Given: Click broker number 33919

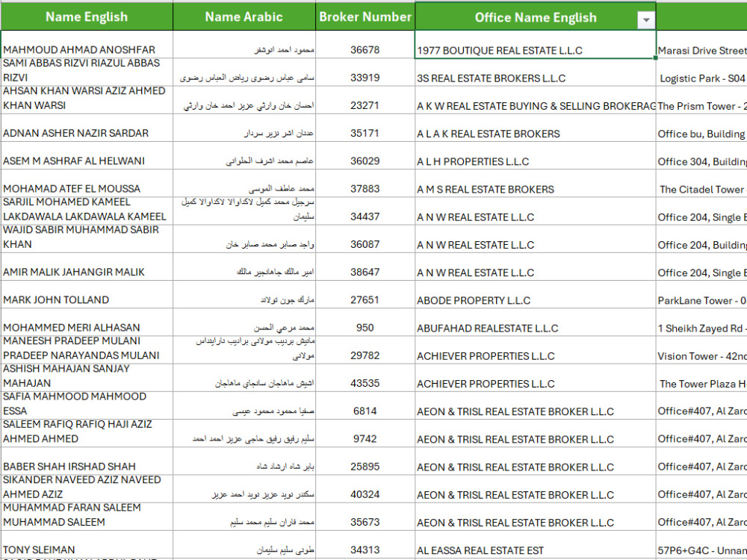Looking at the screenshot, I should (x=365, y=72).
